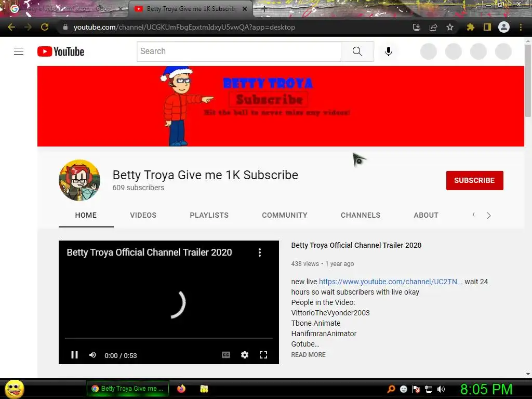Go to YouTube home via logo
Screen dimensions: 532x399
(61, 51)
